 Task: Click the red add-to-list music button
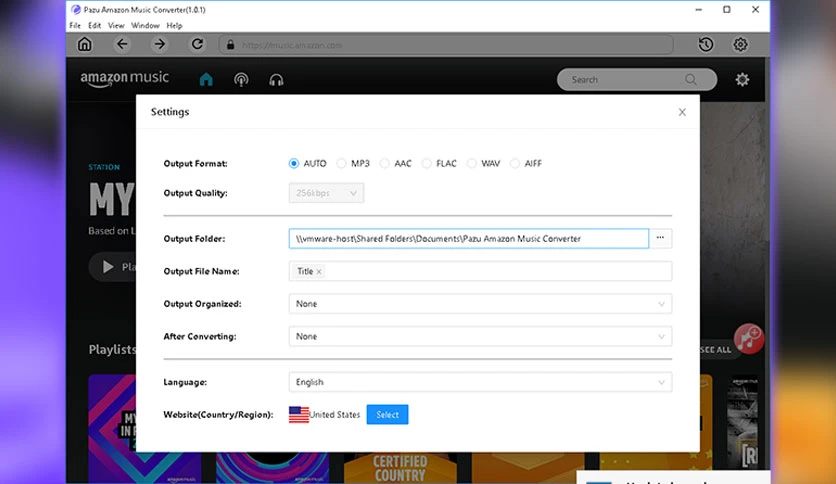[x=749, y=338]
